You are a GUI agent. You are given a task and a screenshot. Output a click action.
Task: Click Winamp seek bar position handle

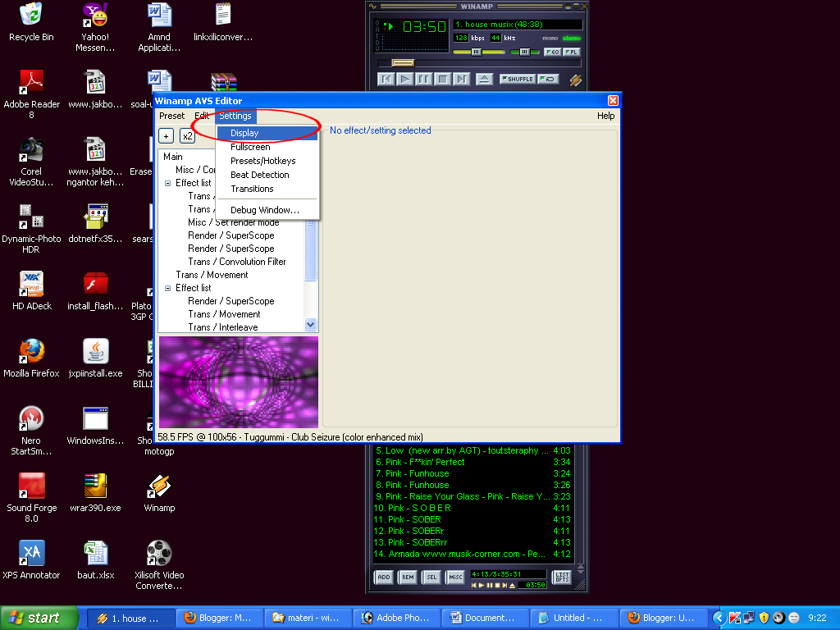[x=403, y=63]
